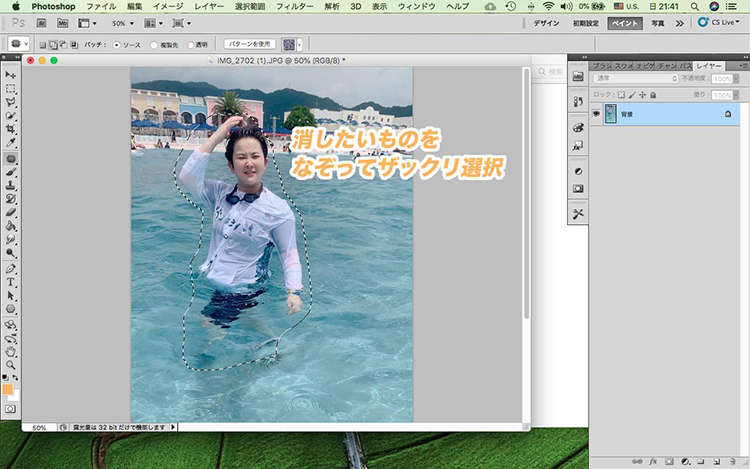Viewport: 750px width, 469px height.
Task: Open the Patch tool preset picker
Action: [18, 44]
